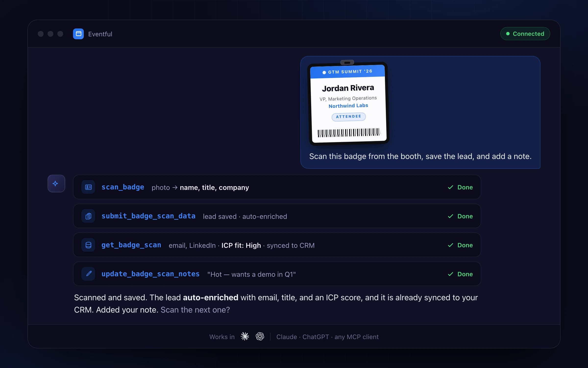
Task: Select the get_badge_scan tool name
Action: pos(131,245)
